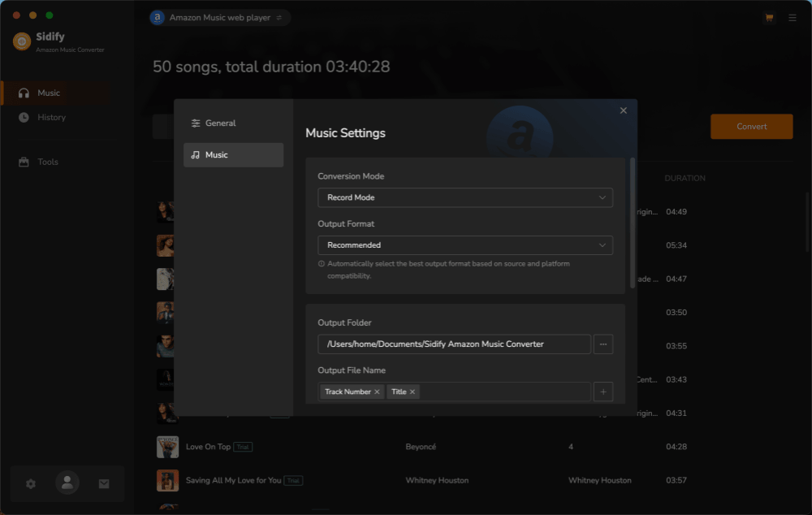Open the shopping cart icon
This screenshot has height=515, width=812.
point(769,18)
